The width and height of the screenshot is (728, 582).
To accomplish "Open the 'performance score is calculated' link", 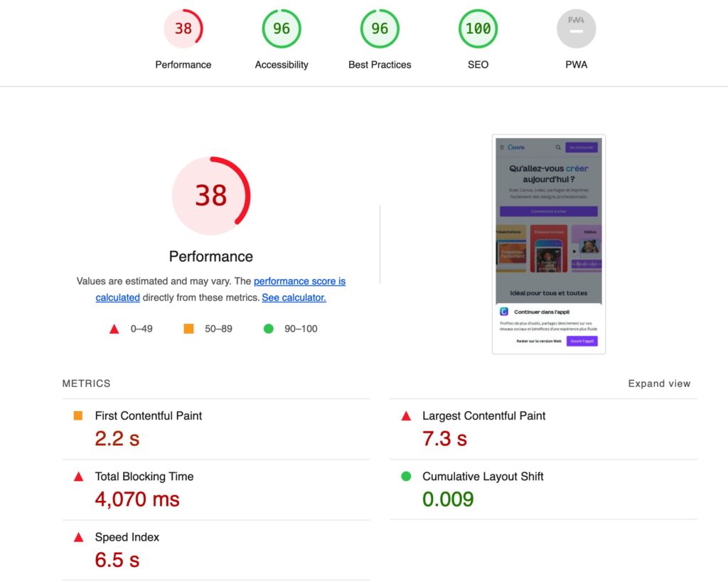I will pos(299,281).
